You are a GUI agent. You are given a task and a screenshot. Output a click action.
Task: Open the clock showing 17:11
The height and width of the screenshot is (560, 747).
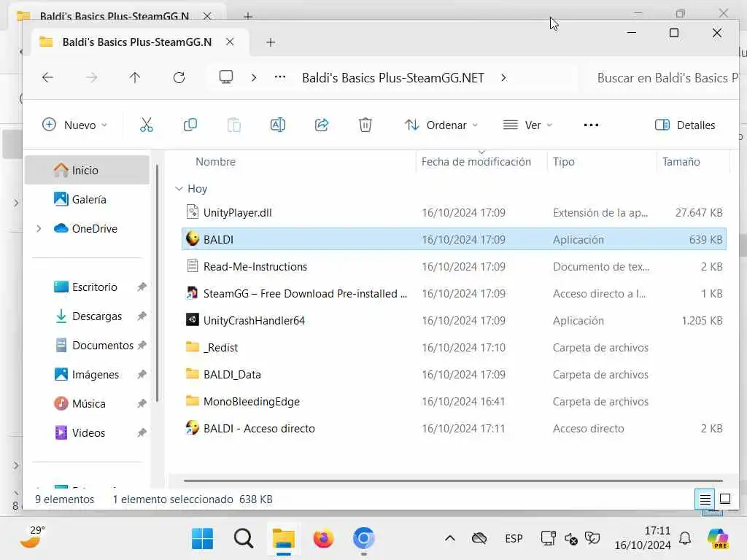pyautogui.click(x=643, y=538)
